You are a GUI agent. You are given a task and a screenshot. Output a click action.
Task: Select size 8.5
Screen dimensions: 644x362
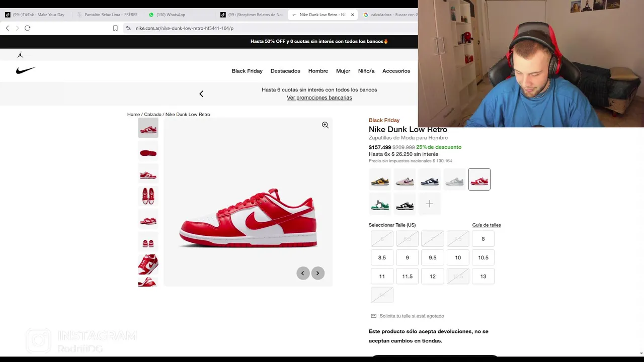point(382,257)
